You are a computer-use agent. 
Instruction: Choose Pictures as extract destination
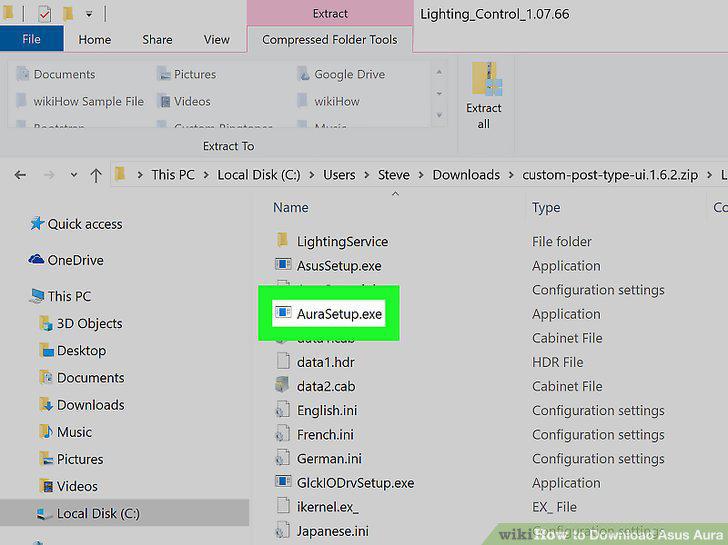pyautogui.click(x=187, y=74)
